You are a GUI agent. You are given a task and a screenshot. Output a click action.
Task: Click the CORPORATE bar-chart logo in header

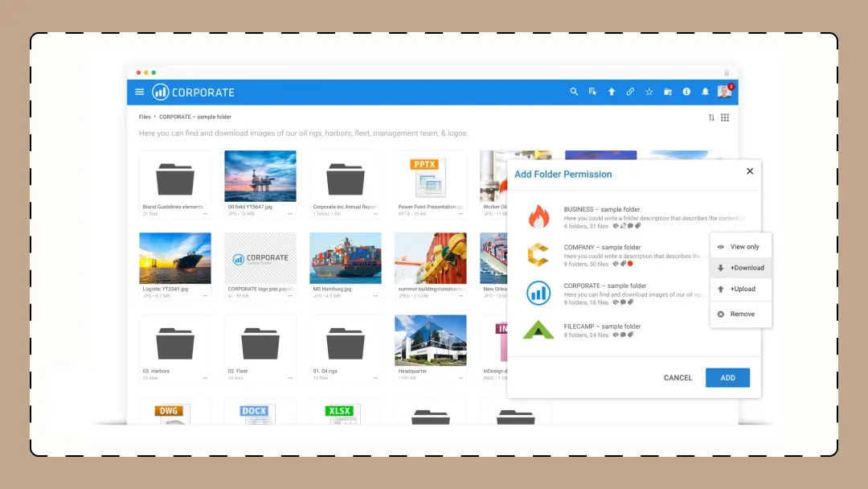[x=161, y=92]
